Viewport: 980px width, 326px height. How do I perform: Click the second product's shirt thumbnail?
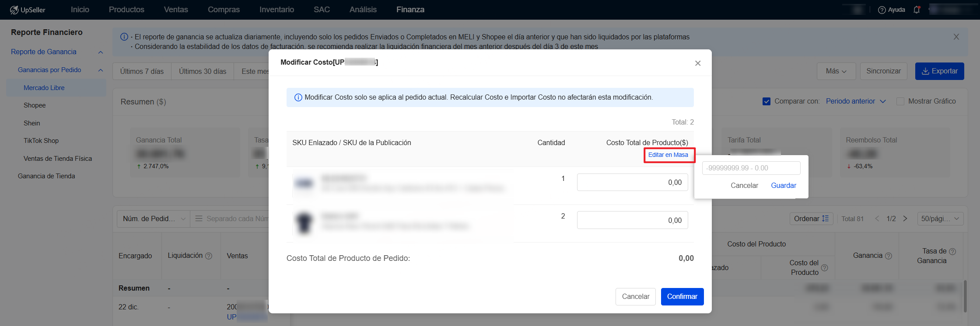(x=304, y=222)
